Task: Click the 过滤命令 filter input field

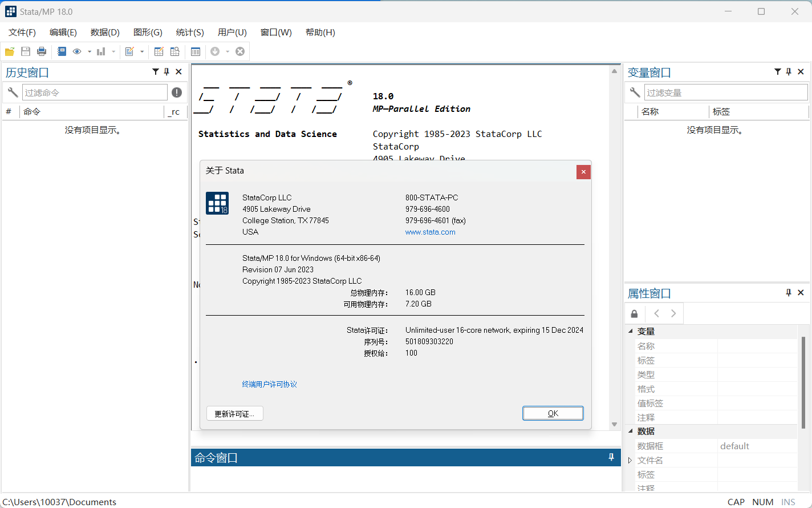Action: tap(95, 92)
